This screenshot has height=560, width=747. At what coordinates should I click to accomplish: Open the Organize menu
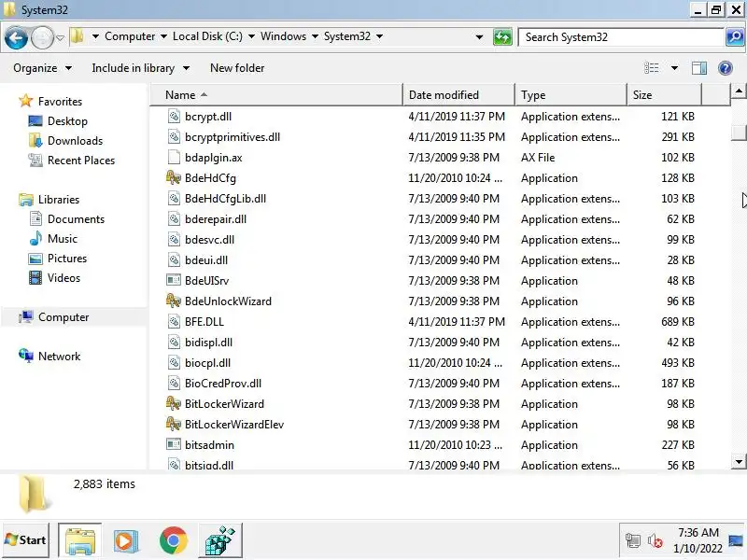pyautogui.click(x=42, y=68)
